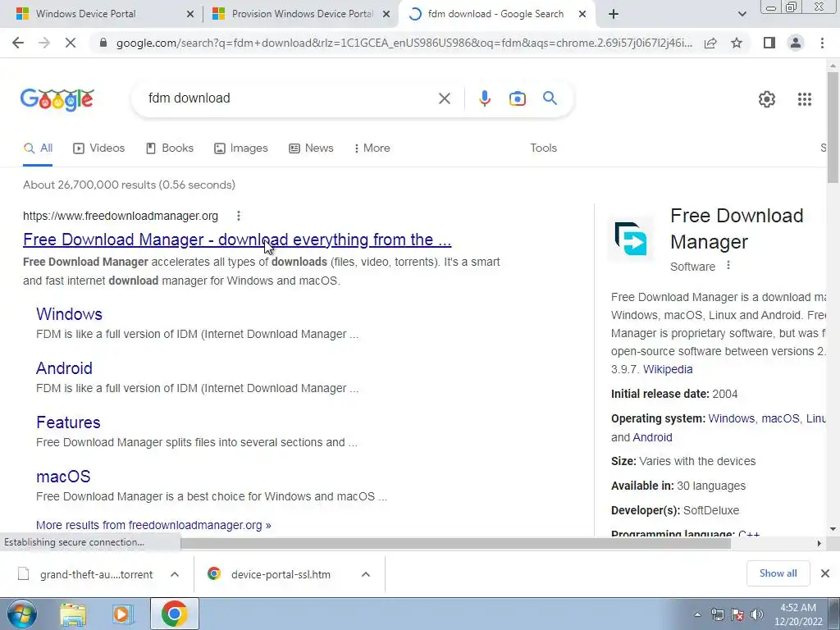Open the Chrome three-dot menu
The image size is (840, 630).
coord(822,43)
